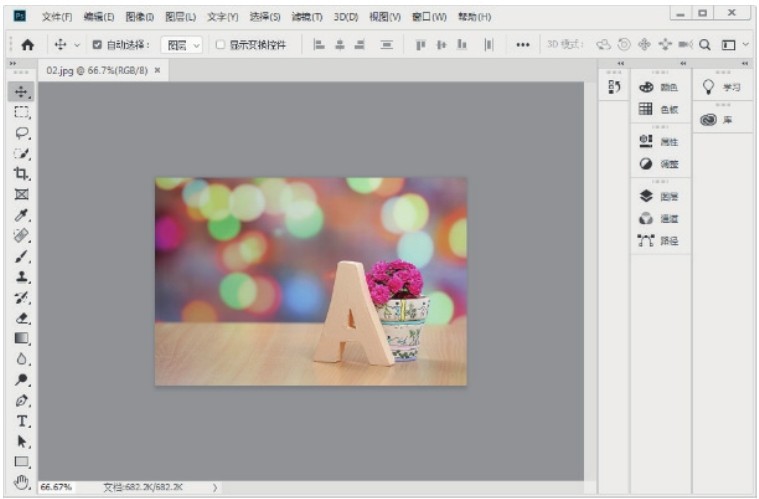
Task: Open the 图层 auto-select target dropdown
Action: coord(183,45)
